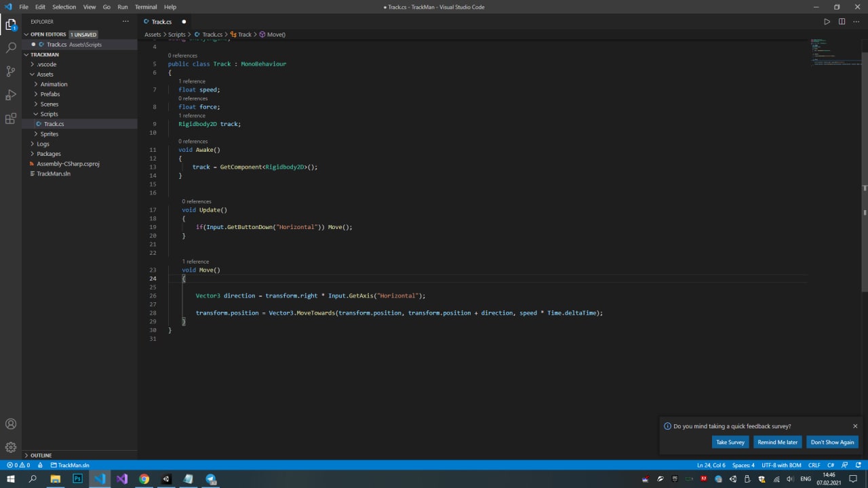This screenshot has height=488, width=868.
Task: Click errors and warnings count in status bar
Action: [x=18, y=466]
